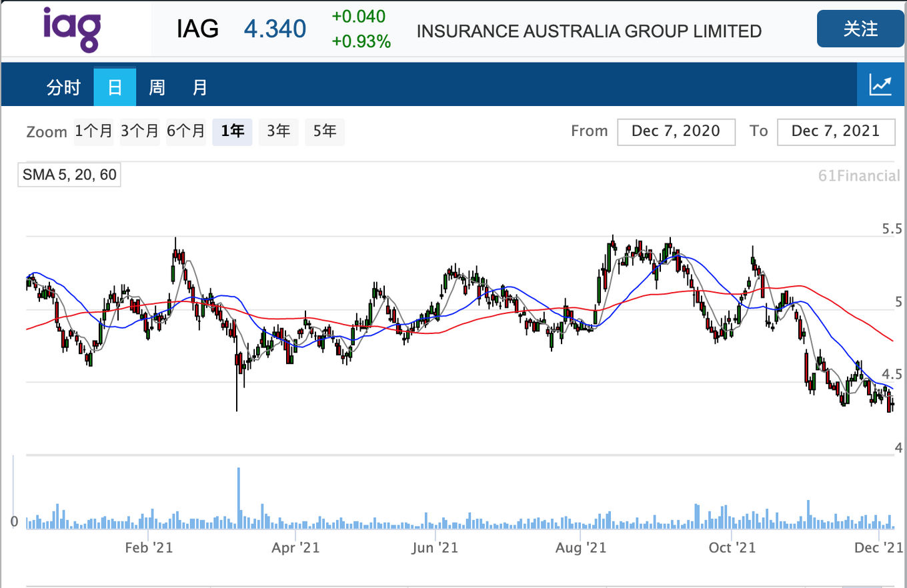Set zoom range to 3个月
Screen dimensions: 907x588
click(140, 131)
